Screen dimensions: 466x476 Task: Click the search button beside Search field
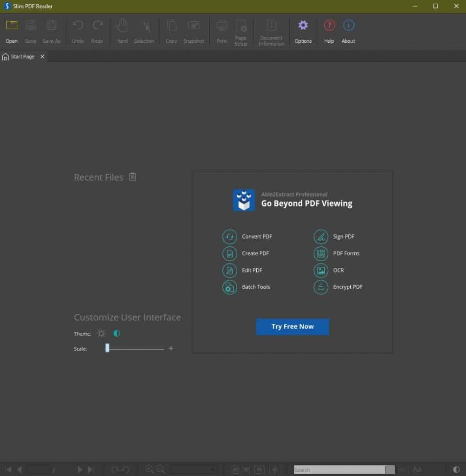coord(390,469)
